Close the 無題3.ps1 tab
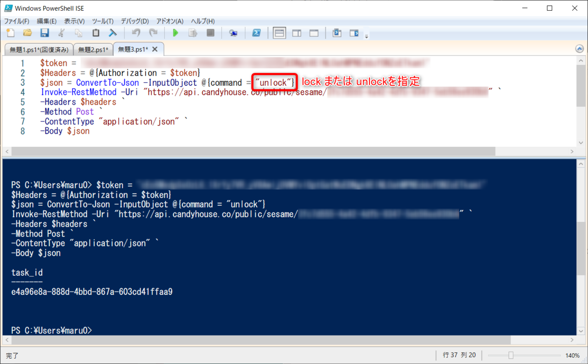The image size is (588, 364). (x=155, y=49)
